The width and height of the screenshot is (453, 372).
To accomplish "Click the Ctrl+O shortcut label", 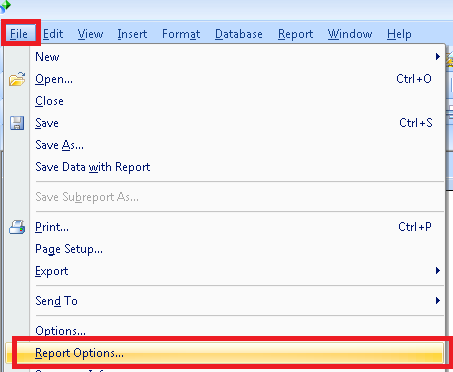I will pos(414,79).
